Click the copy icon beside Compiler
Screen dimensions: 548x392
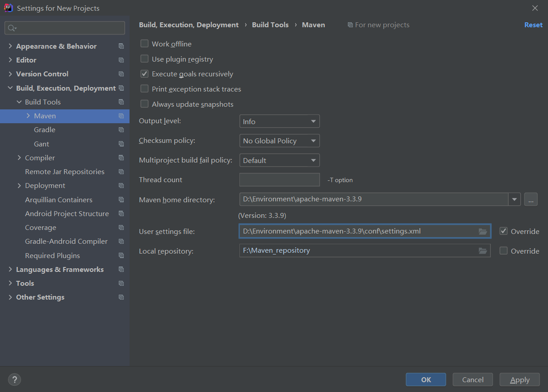pyautogui.click(x=121, y=158)
